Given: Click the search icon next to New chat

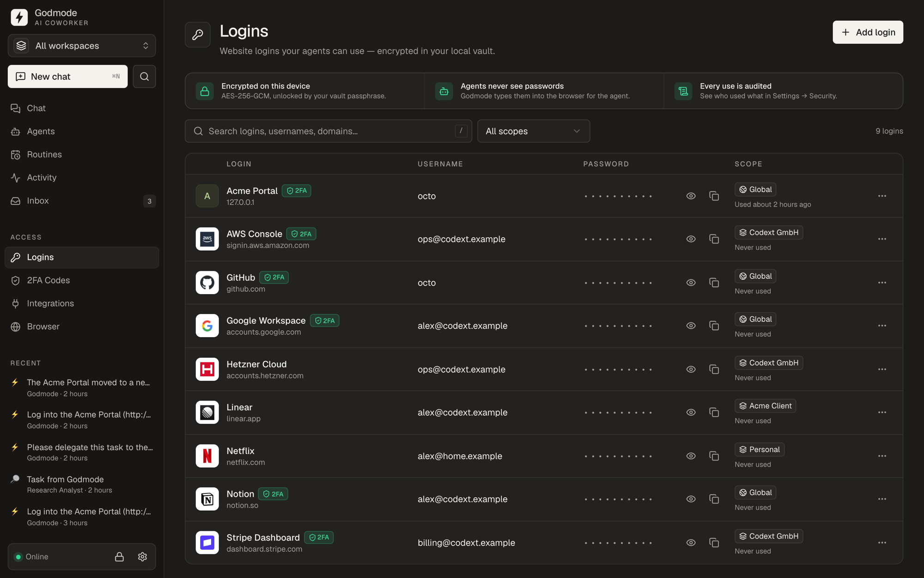Looking at the screenshot, I should click(144, 76).
